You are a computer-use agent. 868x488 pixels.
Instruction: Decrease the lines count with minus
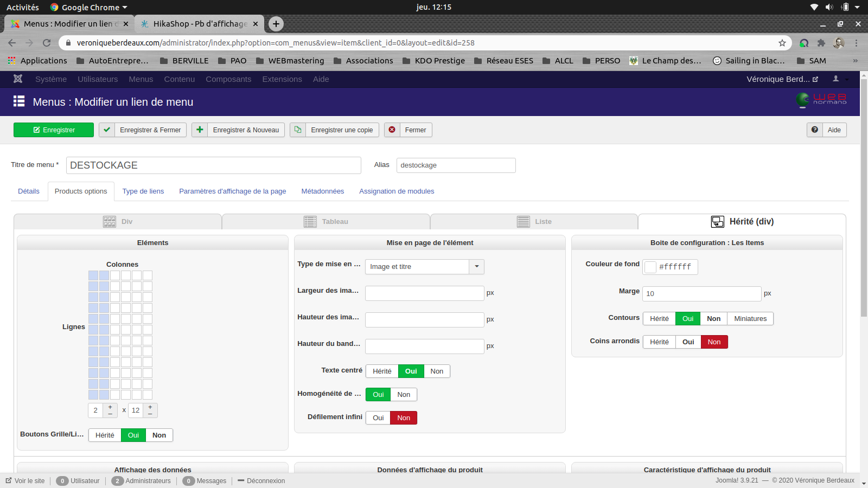tap(150, 414)
